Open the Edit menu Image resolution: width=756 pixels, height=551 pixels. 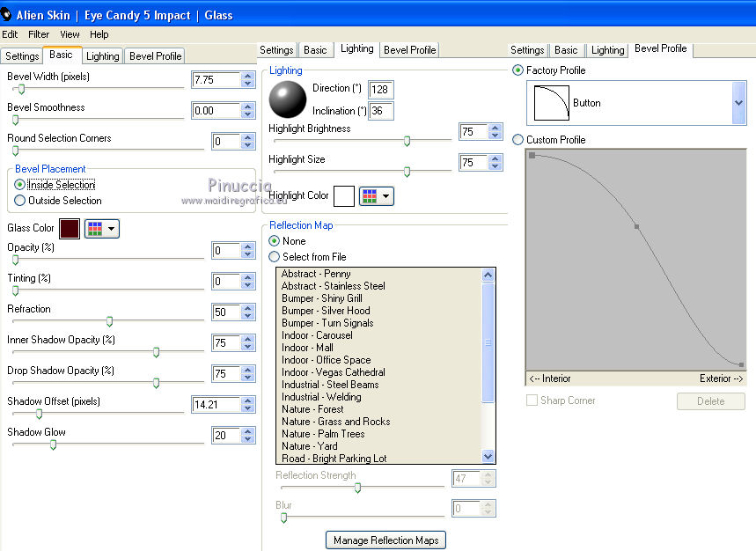coord(10,34)
